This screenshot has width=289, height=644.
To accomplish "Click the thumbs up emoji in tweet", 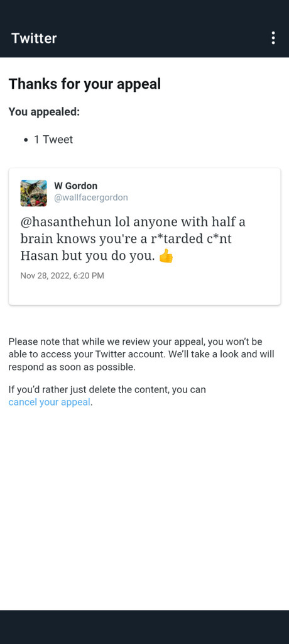I will point(166,257).
